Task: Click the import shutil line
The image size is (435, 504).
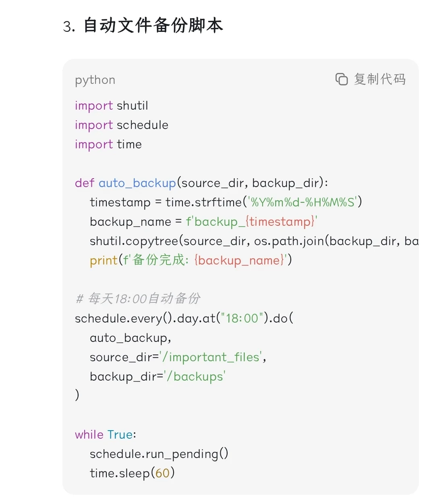Action: coord(112,106)
